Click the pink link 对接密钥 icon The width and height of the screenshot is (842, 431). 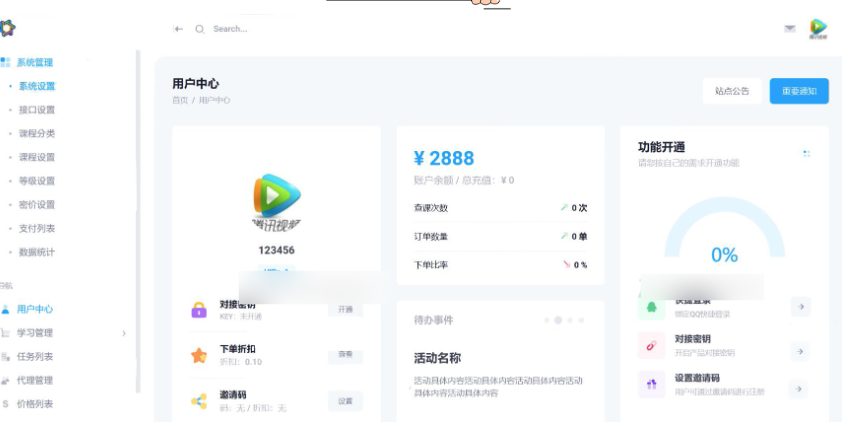651,346
